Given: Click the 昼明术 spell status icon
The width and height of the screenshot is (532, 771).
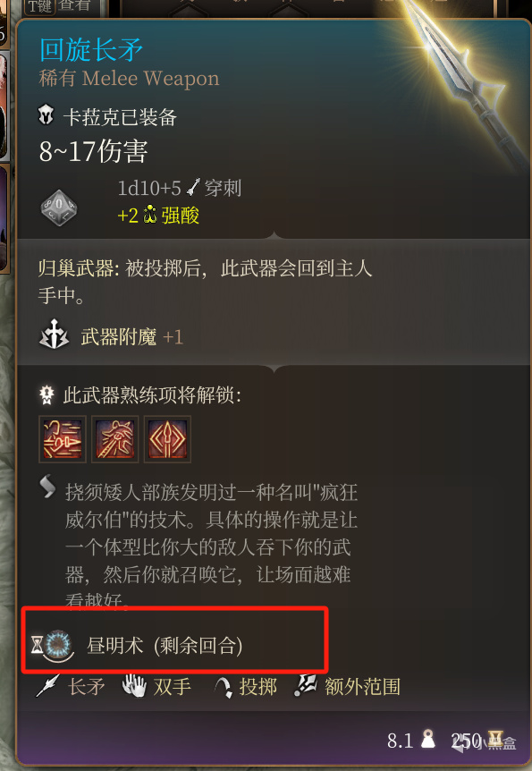Looking at the screenshot, I should coord(58,645).
